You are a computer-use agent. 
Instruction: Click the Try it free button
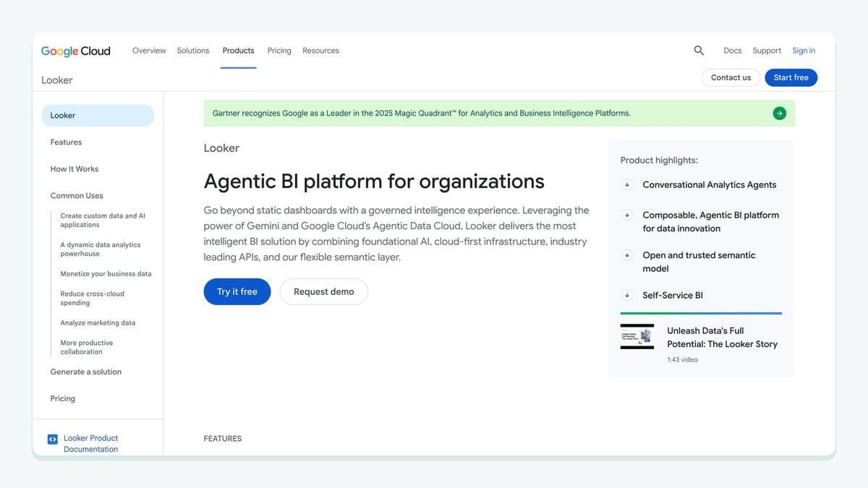coord(237,291)
